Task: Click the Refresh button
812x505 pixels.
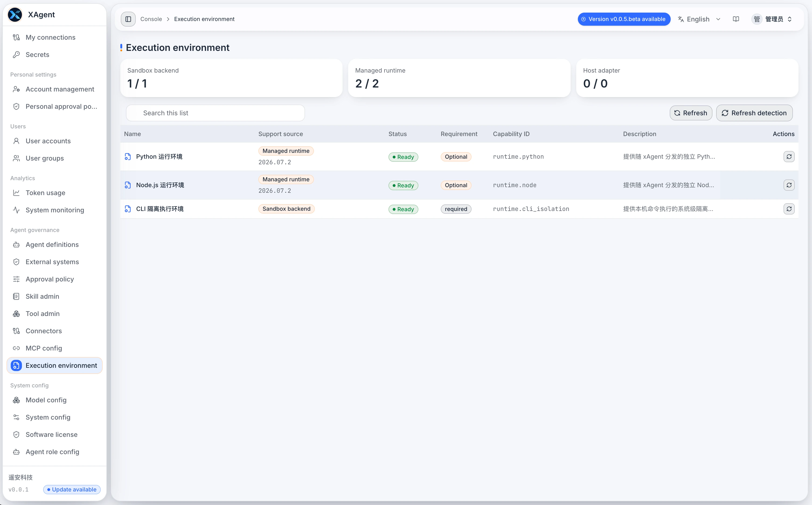Action: click(691, 113)
